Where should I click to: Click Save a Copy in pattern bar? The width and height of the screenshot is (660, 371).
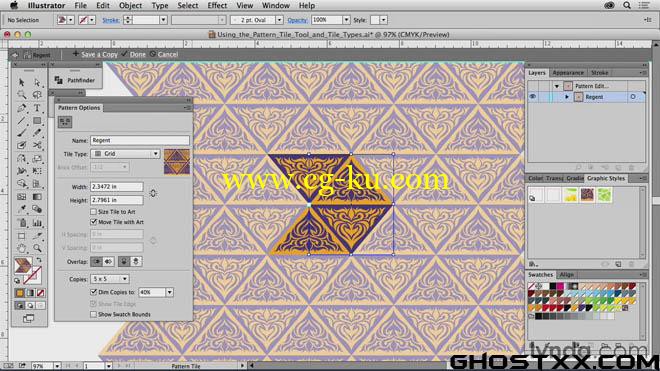click(95, 54)
